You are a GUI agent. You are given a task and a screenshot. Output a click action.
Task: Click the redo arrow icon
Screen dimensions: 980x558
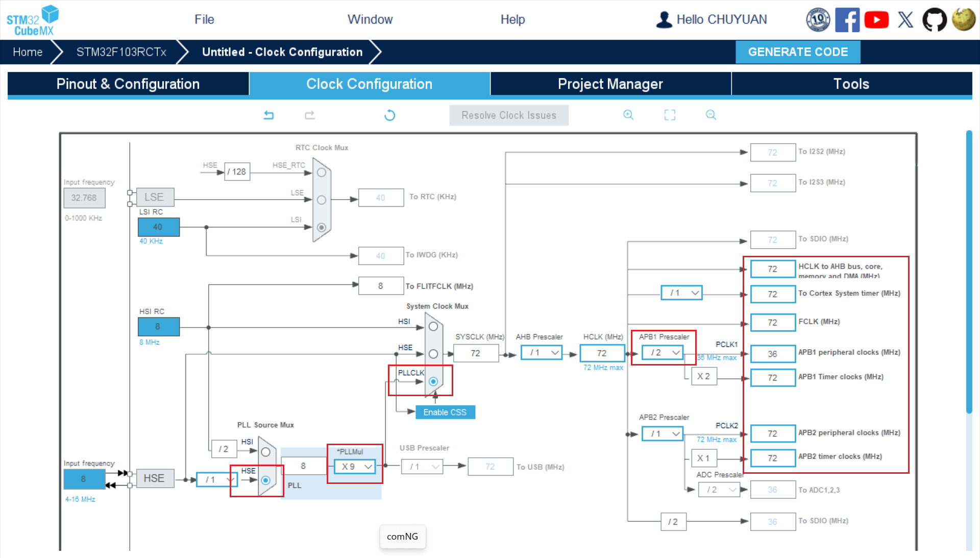310,115
